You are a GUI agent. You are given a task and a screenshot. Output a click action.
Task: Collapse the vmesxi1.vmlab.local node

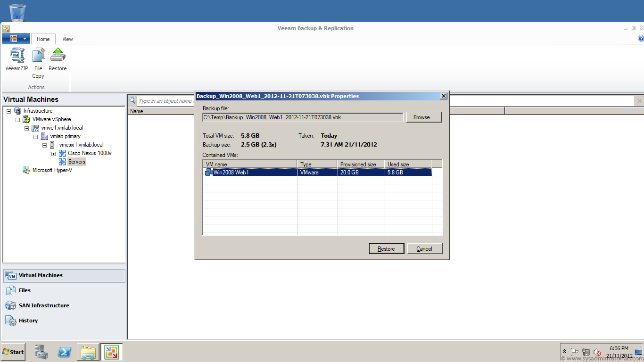click(44, 145)
